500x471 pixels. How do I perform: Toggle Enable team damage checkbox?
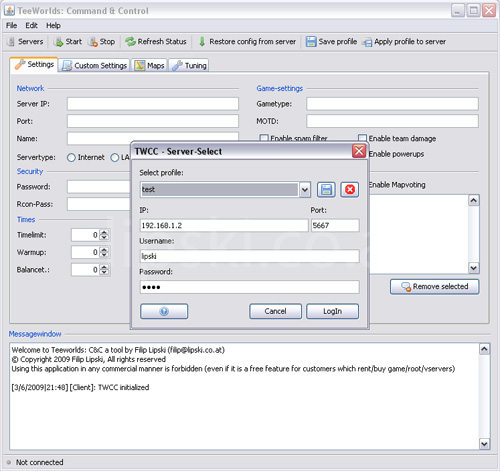(x=362, y=138)
